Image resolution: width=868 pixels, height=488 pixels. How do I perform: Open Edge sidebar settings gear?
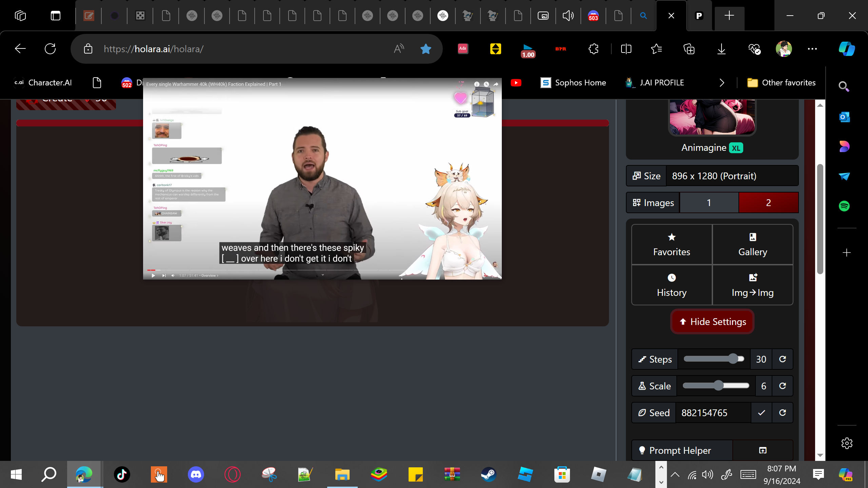pyautogui.click(x=847, y=443)
